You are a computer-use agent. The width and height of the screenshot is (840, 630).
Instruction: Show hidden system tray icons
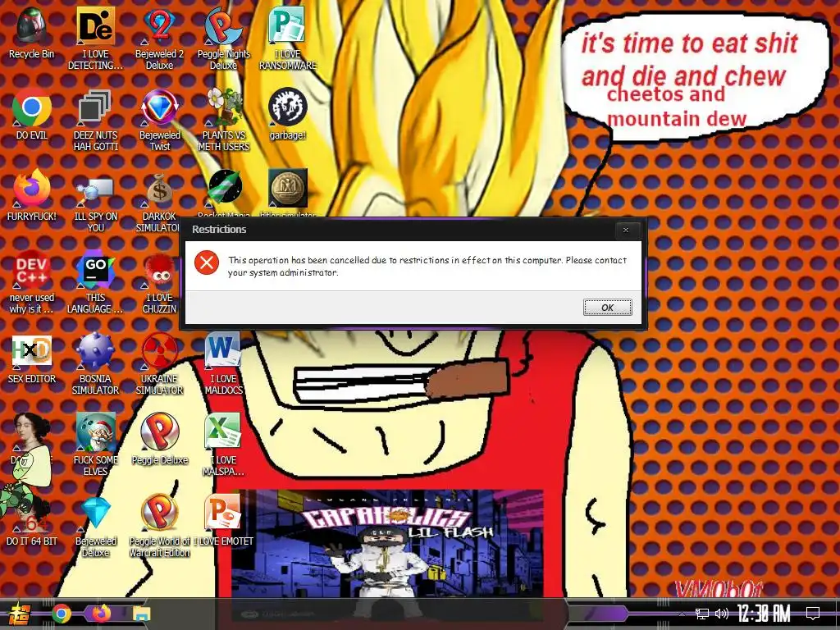pos(682,614)
